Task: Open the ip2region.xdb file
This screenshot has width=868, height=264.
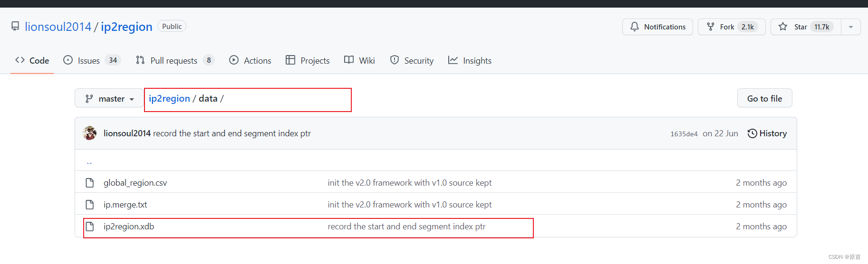Action: coord(129,226)
